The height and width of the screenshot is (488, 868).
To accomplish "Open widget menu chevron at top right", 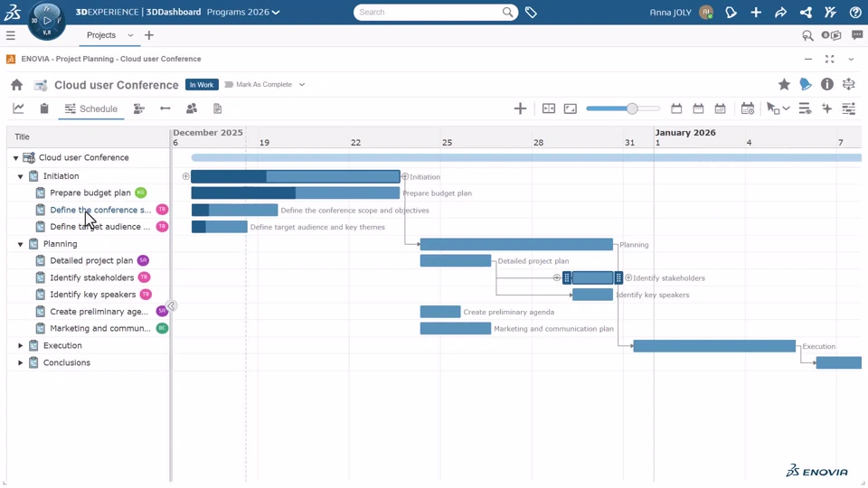I will 851,60.
